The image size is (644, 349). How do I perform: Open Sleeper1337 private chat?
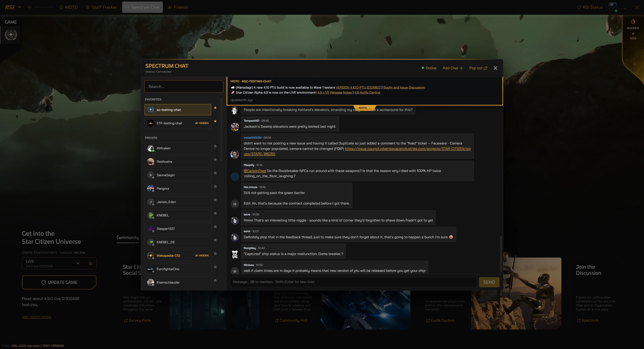pyautogui.click(x=178, y=229)
